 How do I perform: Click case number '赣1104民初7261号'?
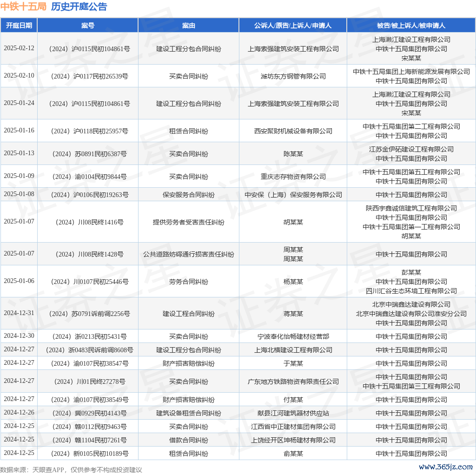point(100,440)
